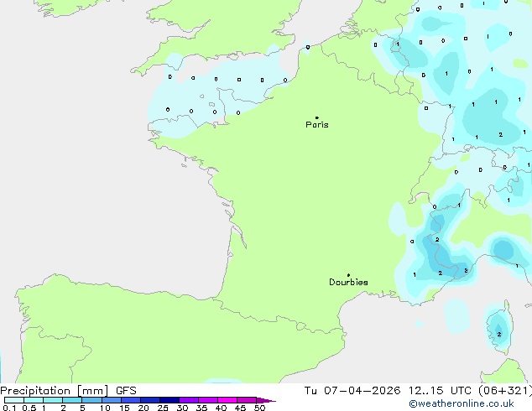This screenshot has width=532, height=411.
Task: Pick the 20–25 mm legend color swatch
Action: [x=149, y=400]
